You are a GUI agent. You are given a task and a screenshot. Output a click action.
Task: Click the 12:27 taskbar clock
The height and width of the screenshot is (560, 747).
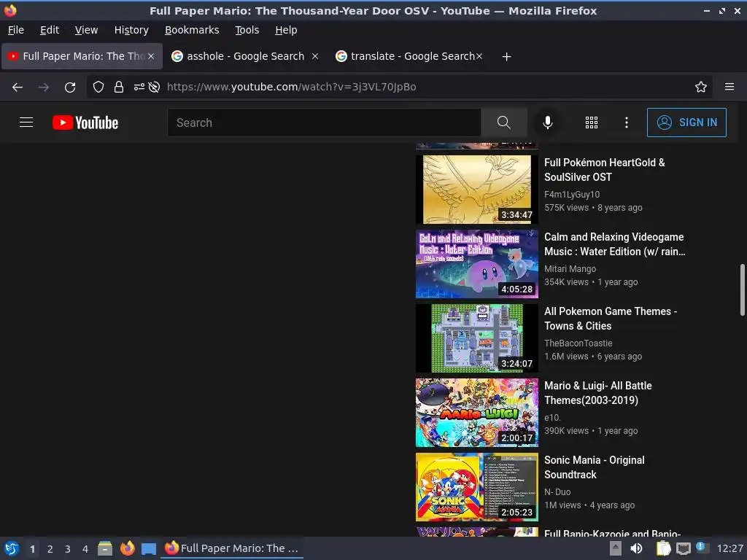pos(729,548)
